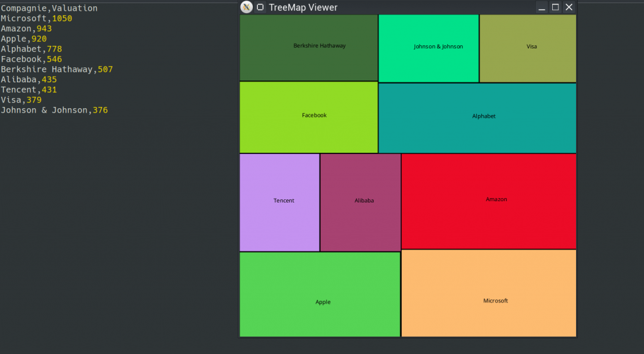Select the Berkshire Hathaway treemap tile

point(308,48)
